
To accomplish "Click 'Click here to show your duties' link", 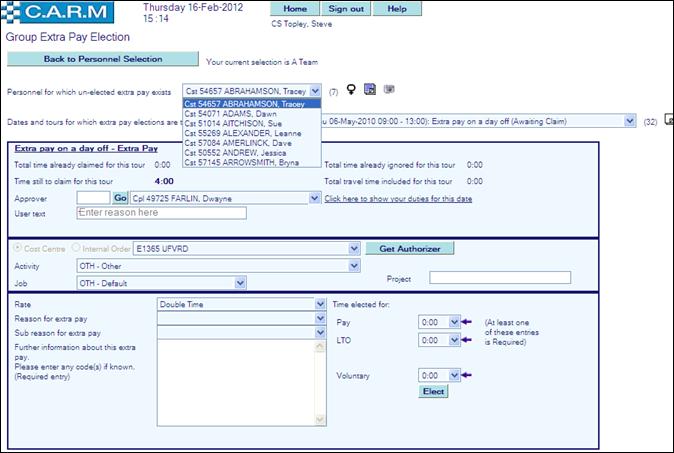I will (397, 199).
